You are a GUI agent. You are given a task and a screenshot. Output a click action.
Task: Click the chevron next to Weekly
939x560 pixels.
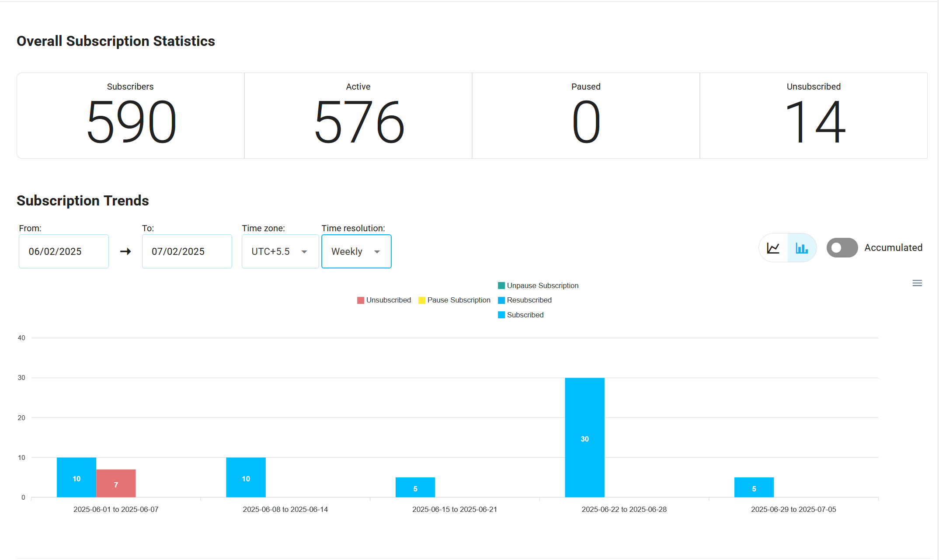(x=377, y=252)
